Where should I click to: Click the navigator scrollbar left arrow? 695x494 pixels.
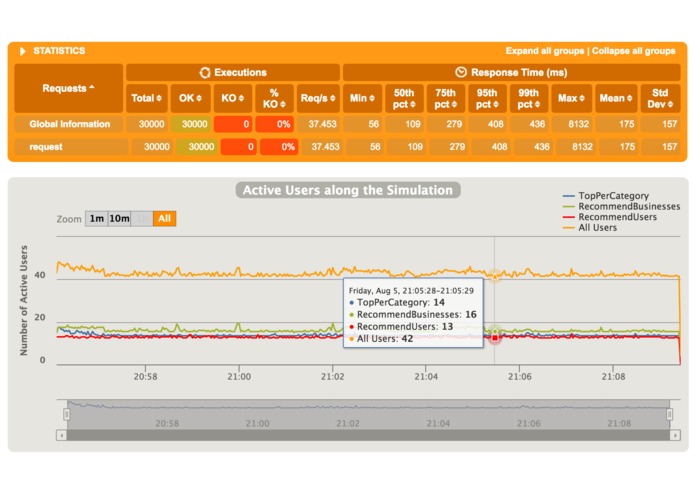tap(62, 436)
